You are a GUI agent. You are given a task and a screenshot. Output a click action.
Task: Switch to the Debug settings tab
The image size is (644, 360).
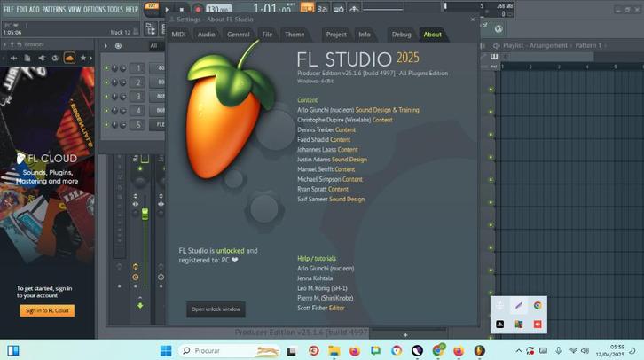(x=401, y=35)
